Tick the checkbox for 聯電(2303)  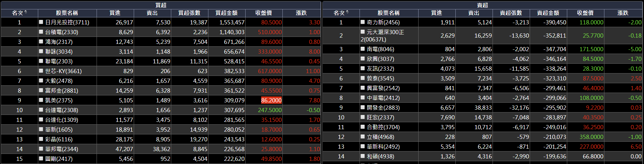(x=41, y=61)
